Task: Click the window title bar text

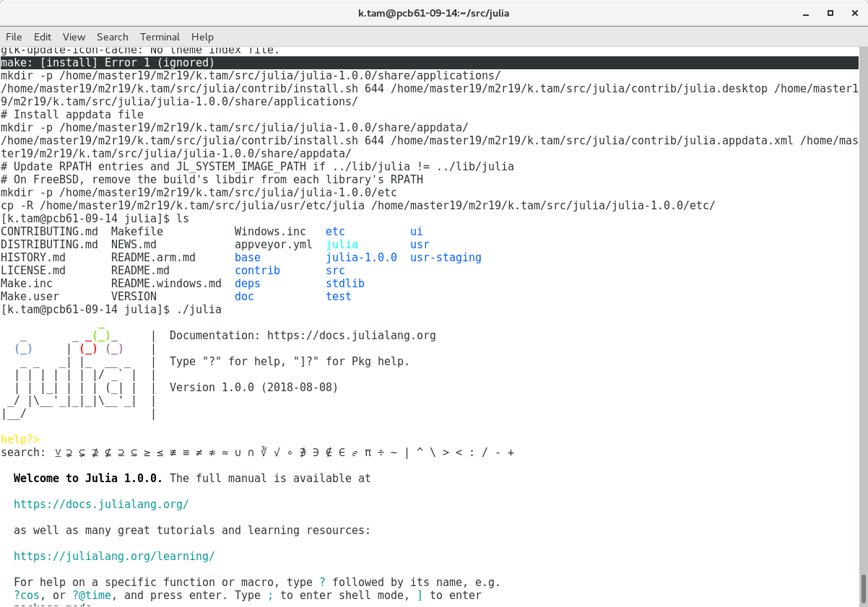Action: pos(434,13)
